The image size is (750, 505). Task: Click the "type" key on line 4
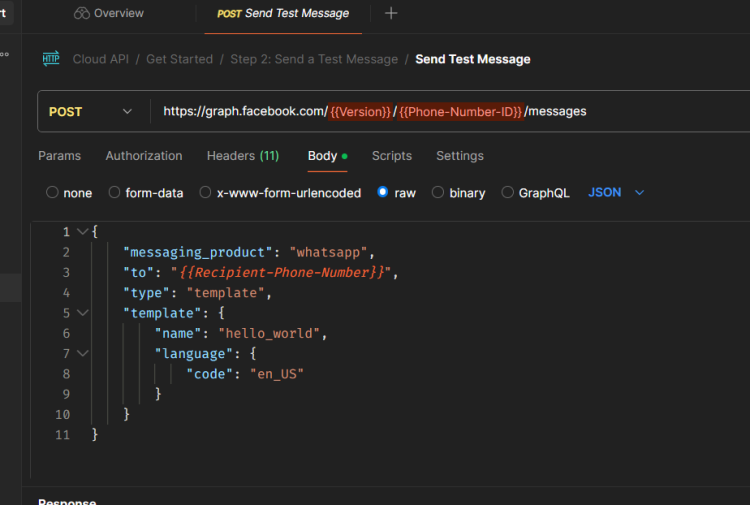pos(146,293)
